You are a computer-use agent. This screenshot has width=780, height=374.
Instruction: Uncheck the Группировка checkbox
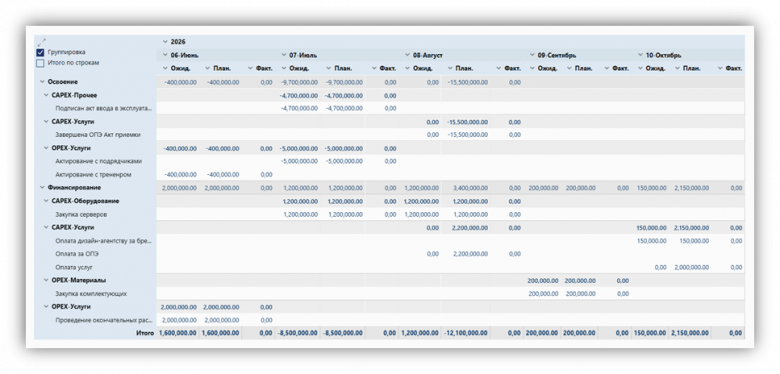(x=40, y=52)
